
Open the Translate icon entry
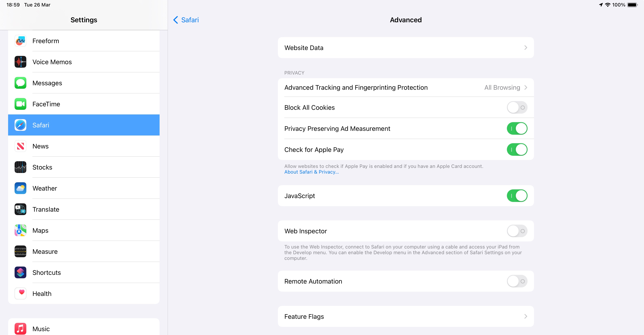20,209
